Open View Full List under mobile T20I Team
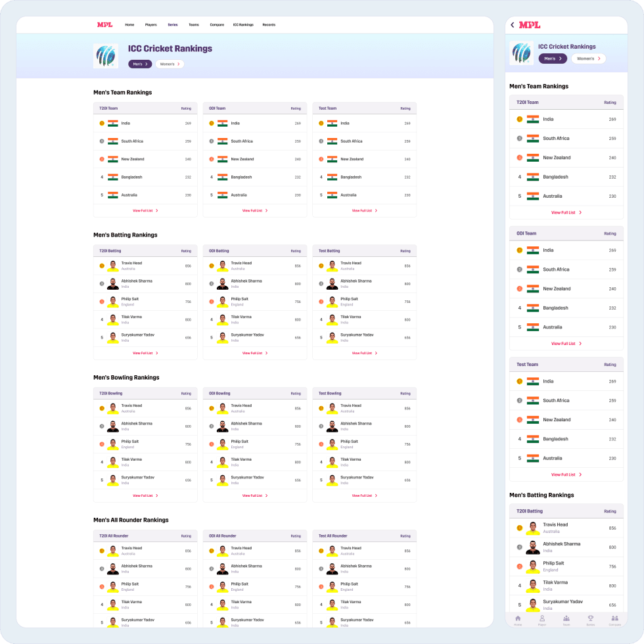 tap(566, 213)
